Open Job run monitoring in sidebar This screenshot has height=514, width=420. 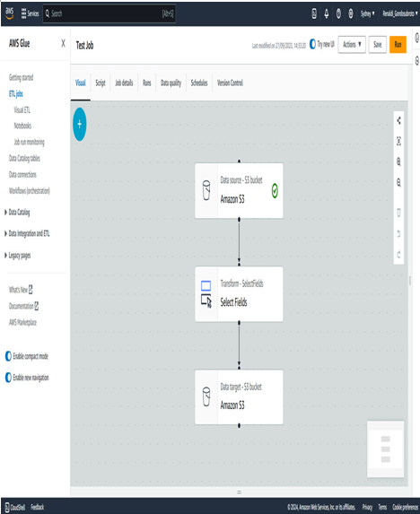click(x=29, y=142)
